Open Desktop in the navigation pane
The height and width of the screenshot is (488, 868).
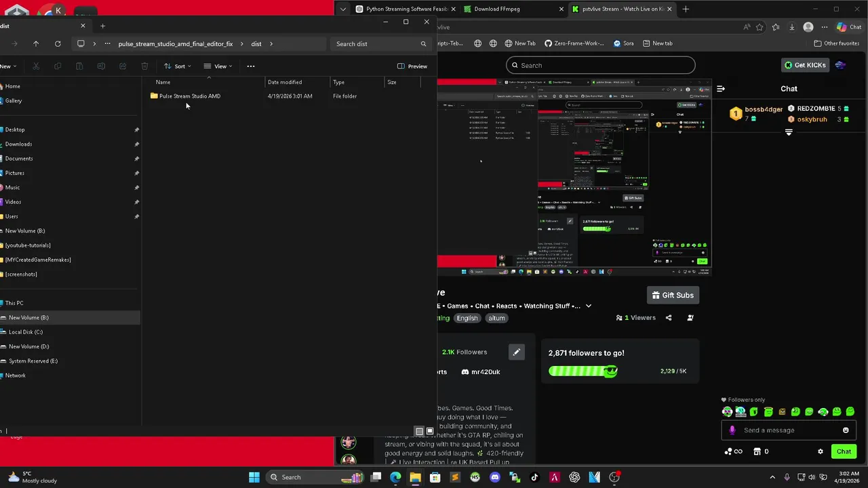click(14, 129)
